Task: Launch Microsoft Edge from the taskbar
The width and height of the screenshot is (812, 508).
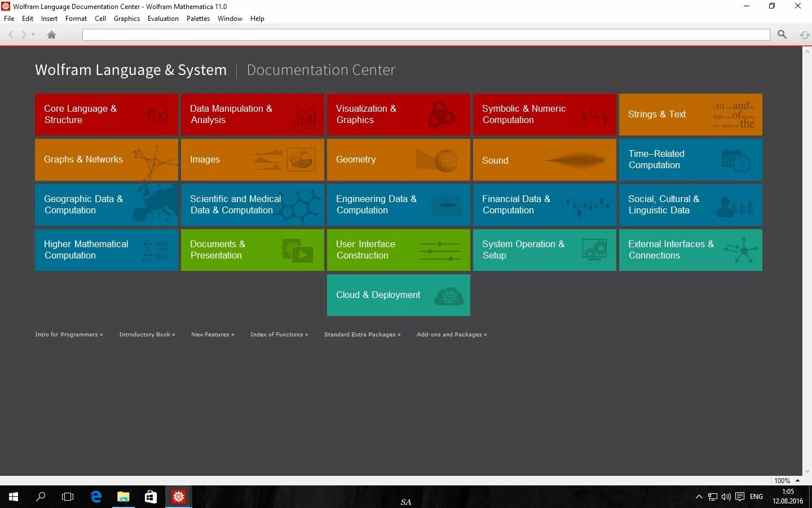Action: [96, 497]
